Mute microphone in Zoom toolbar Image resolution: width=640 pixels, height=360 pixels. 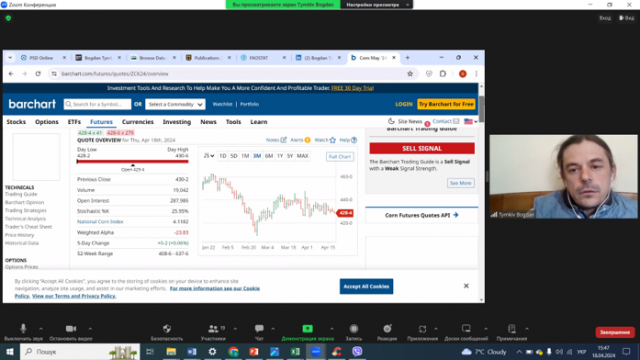pyautogui.click(x=23, y=329)
